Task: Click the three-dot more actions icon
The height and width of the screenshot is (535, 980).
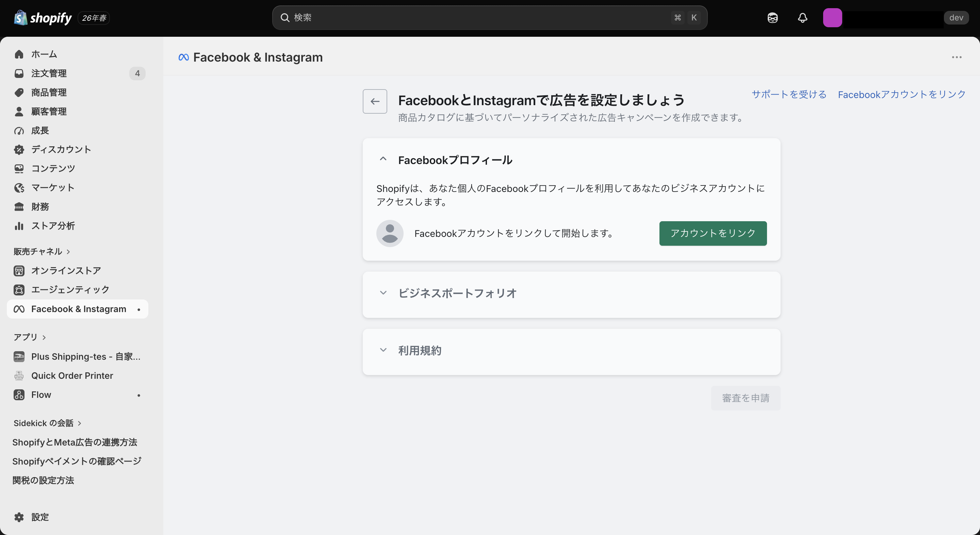Action: pyautogui.click(x=957, y=57)
